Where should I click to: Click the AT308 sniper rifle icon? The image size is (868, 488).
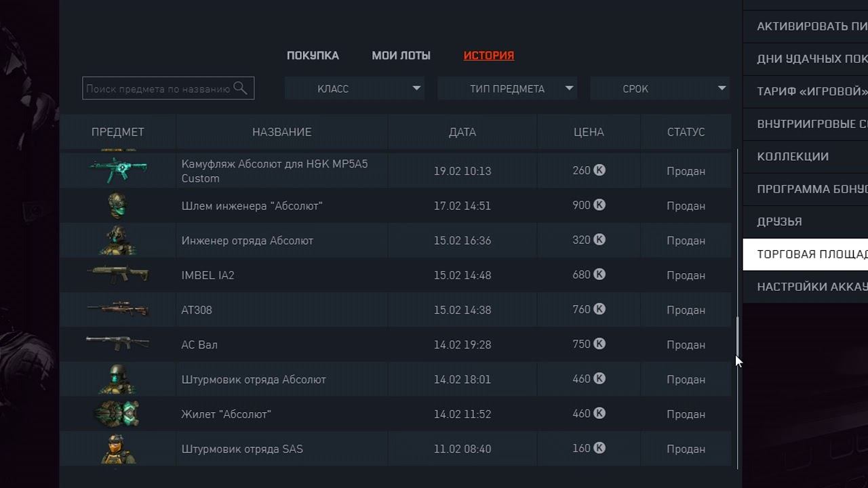pos(118,310)
